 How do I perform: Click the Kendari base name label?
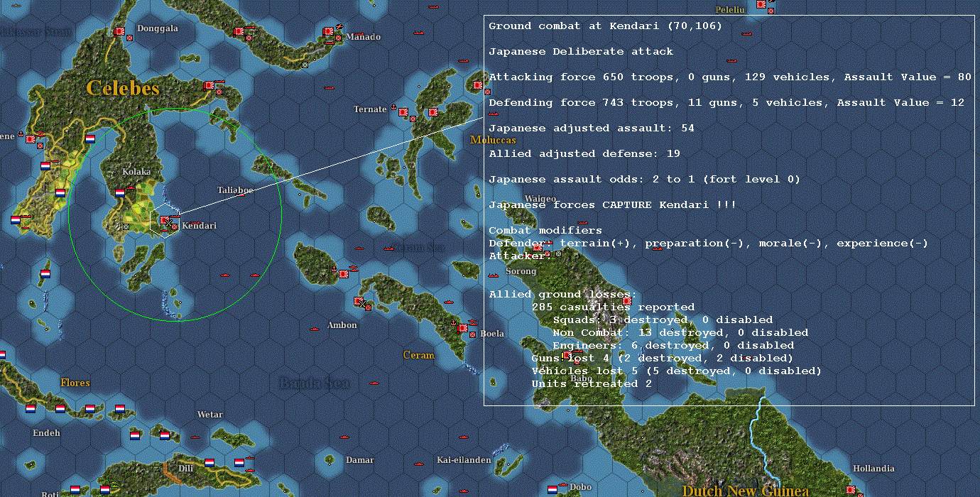click(x=200, y=226)
